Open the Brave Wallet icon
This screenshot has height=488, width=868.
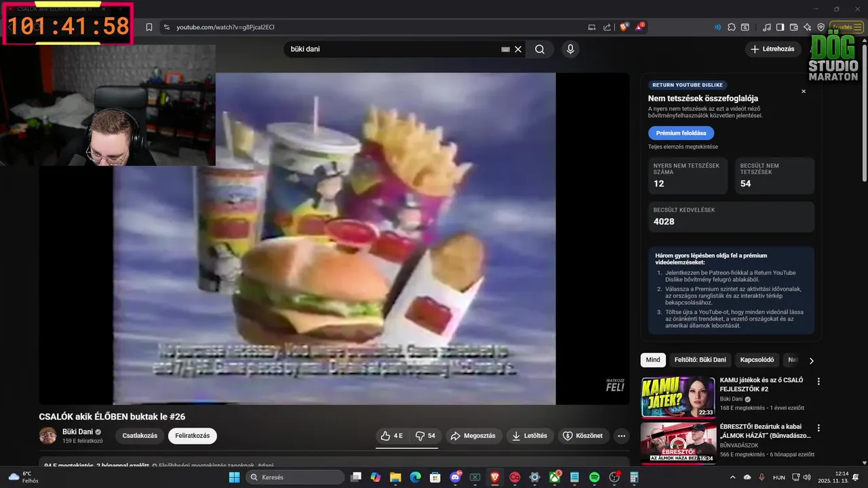point(793,27)
